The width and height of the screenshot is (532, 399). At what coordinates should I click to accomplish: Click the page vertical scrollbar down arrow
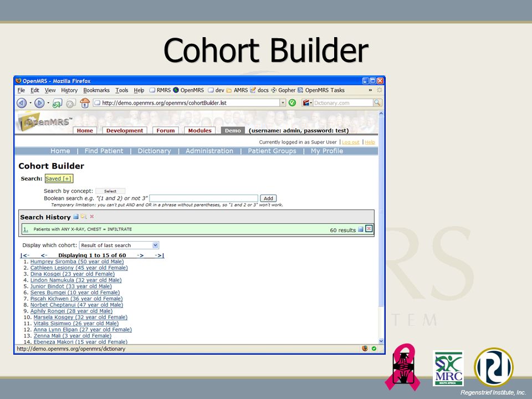381,341
